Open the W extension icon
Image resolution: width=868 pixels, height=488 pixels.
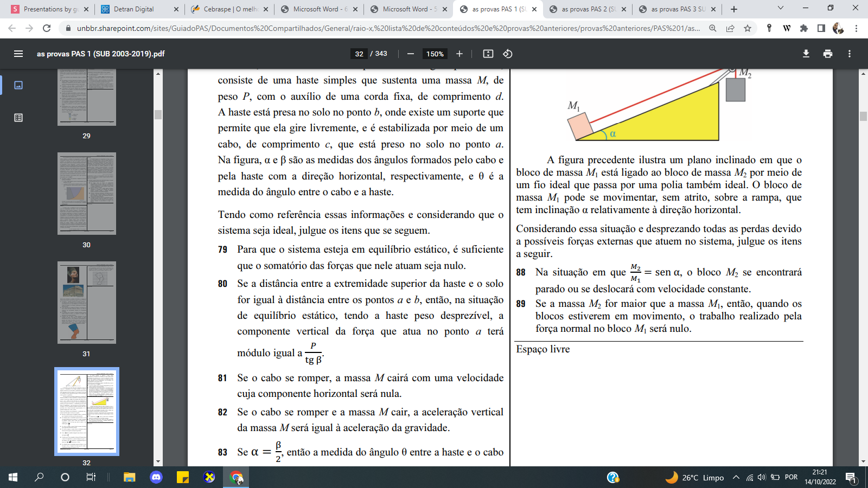click(787, 28)
